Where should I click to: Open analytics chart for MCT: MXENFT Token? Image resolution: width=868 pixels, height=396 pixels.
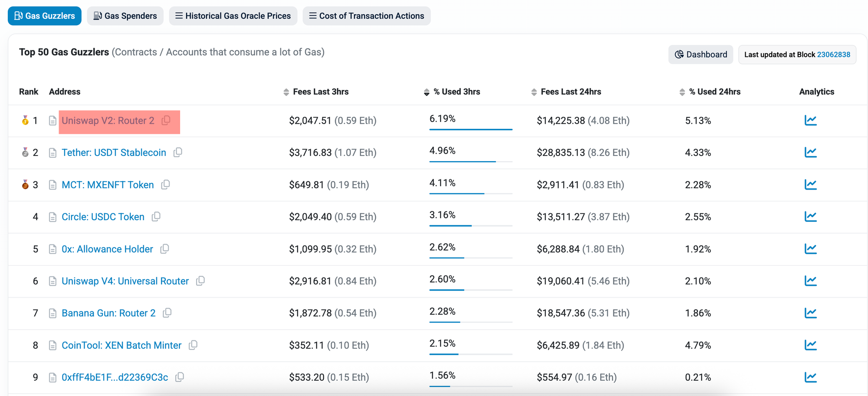[x=810, y=185]
